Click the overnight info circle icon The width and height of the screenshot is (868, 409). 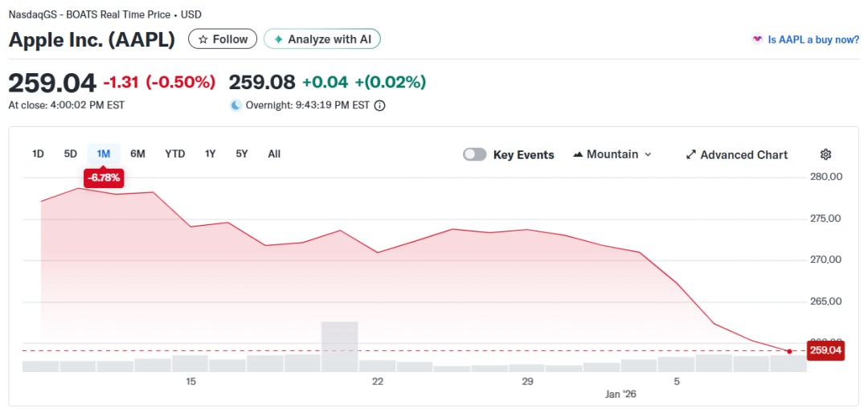(x=380, y=105)
